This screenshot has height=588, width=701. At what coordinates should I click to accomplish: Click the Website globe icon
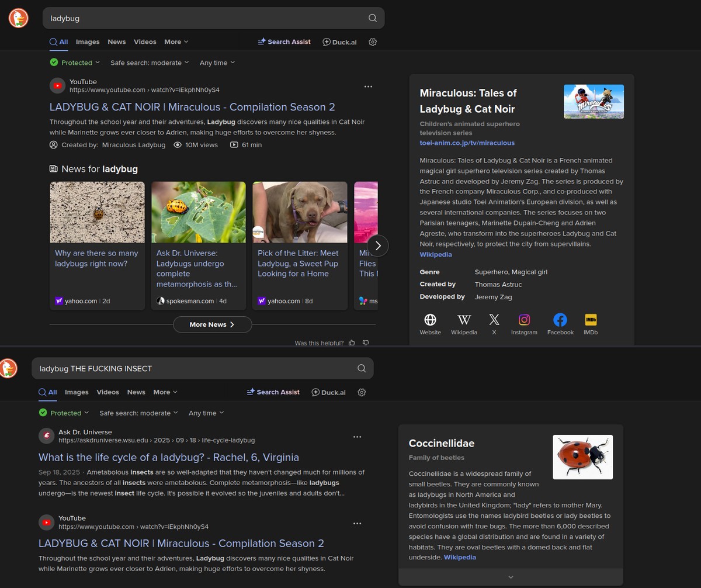(x=430, y=320)
